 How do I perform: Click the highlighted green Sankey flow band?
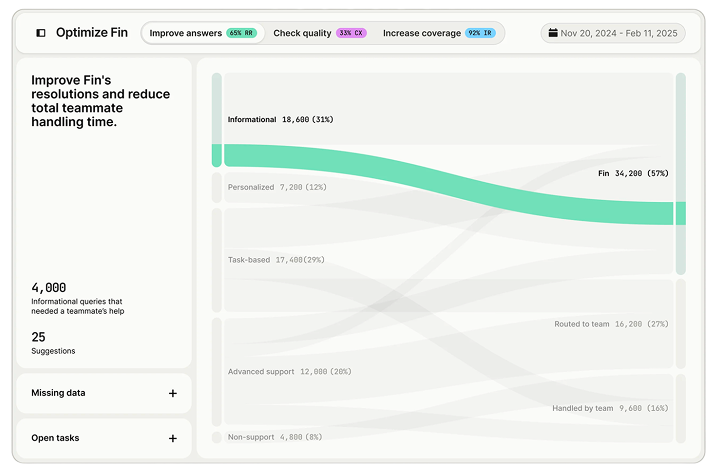448,183
